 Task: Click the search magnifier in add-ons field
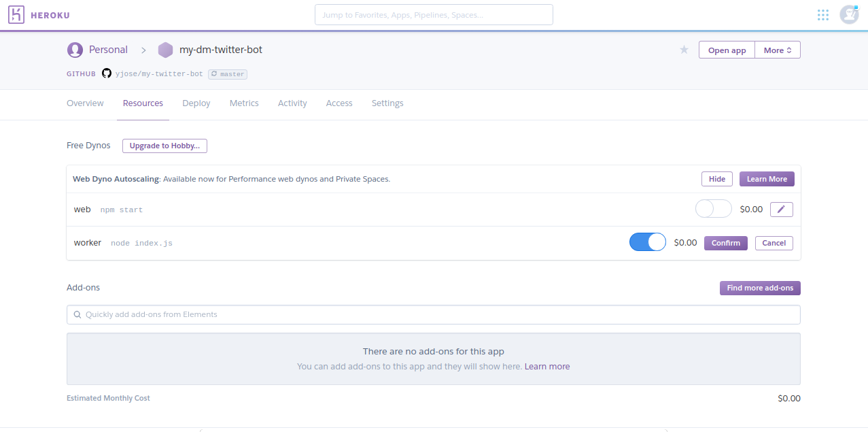tap(77, 315)
